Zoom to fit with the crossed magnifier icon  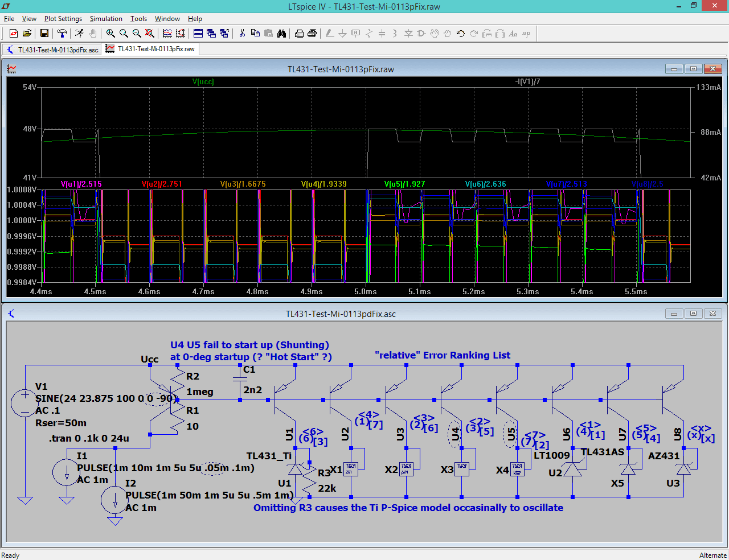[150, 34]
